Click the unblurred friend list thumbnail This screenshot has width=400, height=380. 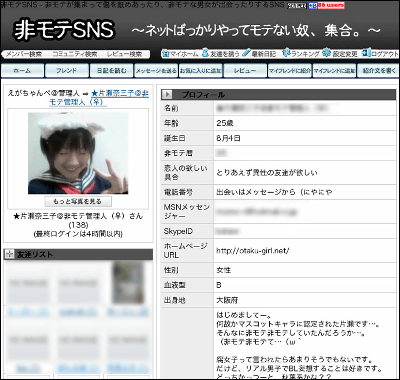coord(128,283)
